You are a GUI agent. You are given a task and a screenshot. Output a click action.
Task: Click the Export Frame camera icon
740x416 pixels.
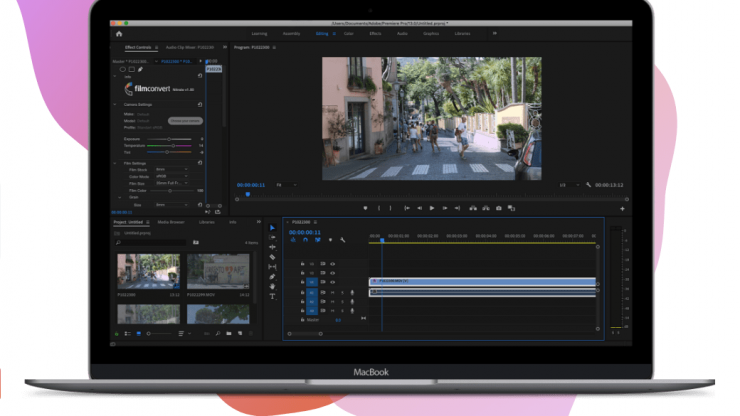tap(498, 208)
